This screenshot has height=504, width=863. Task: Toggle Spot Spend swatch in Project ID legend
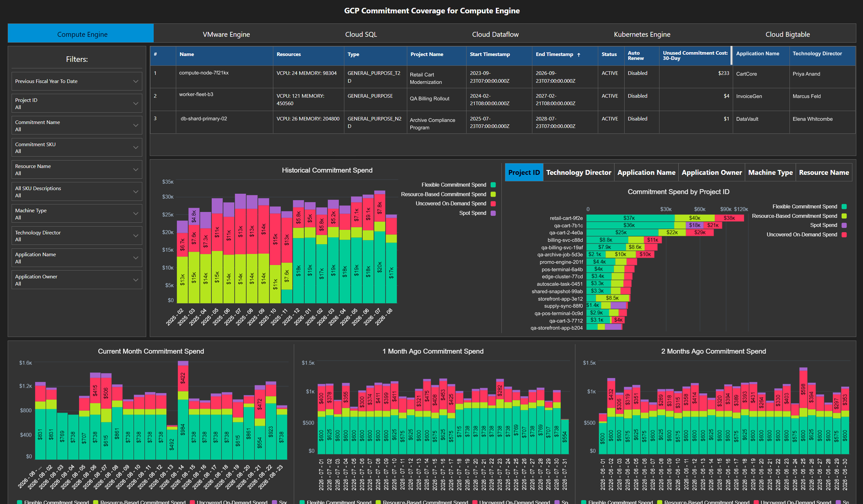[x=844, y=225]
